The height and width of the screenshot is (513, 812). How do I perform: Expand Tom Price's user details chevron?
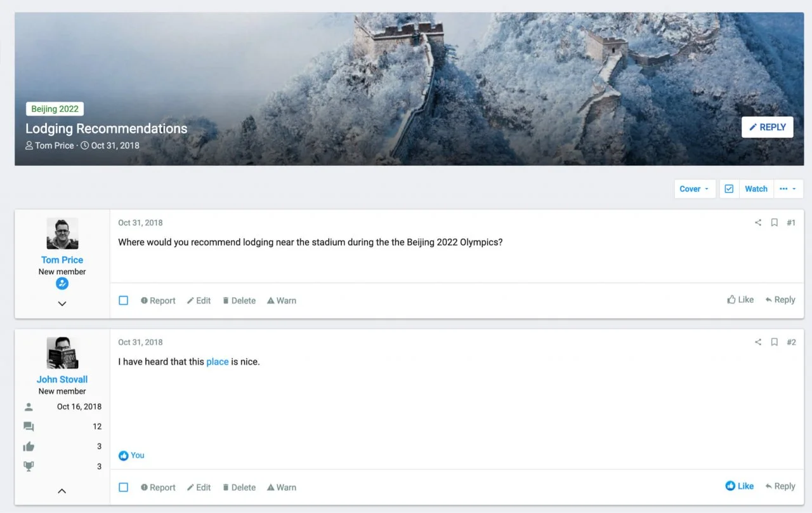(x=62, y=303)
